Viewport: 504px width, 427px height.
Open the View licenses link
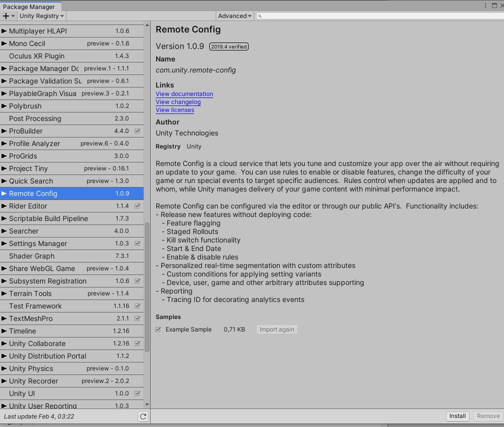tap(175, 110)
